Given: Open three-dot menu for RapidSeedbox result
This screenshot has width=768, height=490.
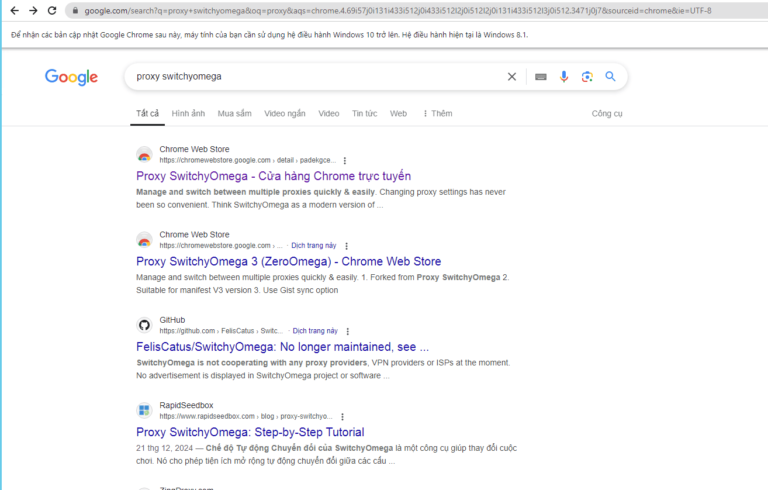Looking at the screenshot, I should pos(345,416).
